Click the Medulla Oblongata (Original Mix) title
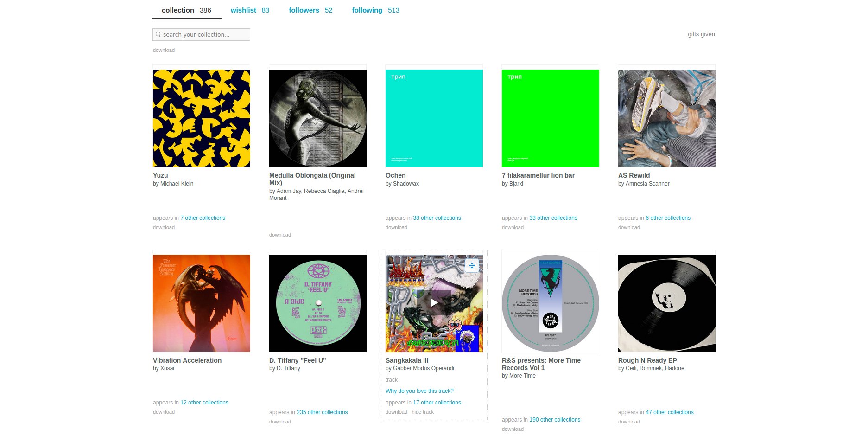The width and height of the screenshot is (868, 436). [x=312, y=179]
